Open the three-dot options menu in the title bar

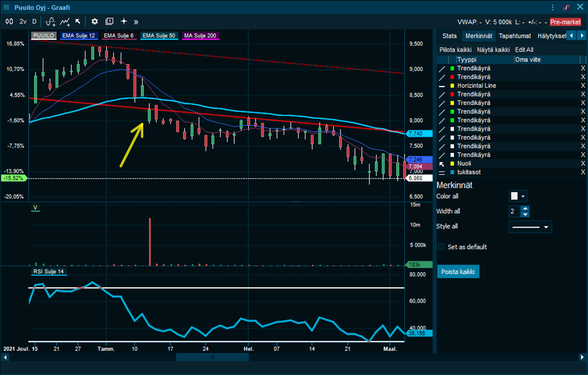point(553,8)
